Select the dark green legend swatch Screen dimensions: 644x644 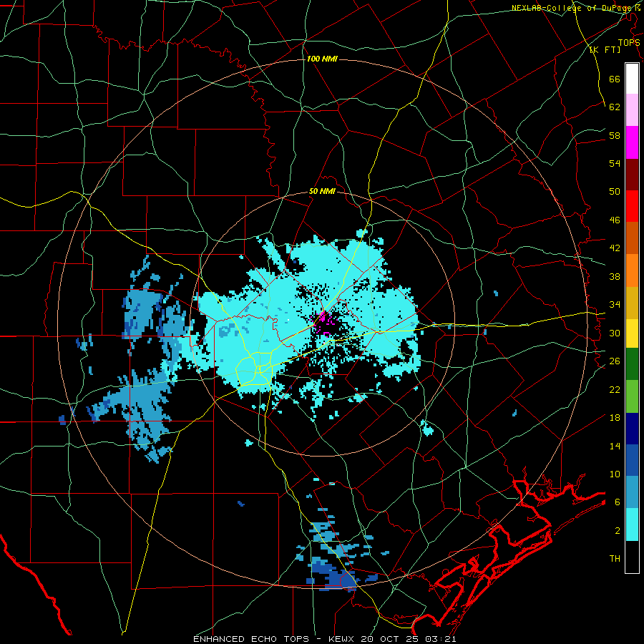(632, 364)
